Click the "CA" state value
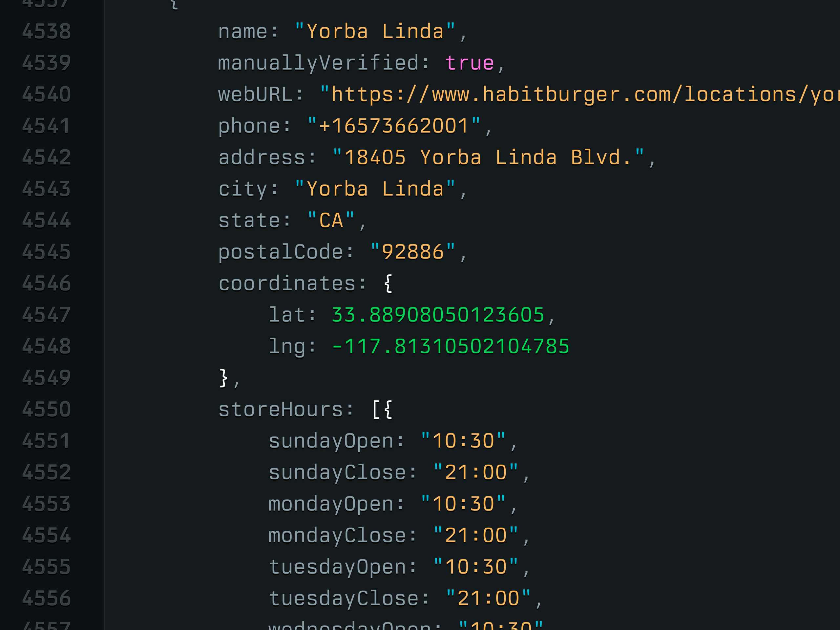Screen dimensions: 840x630 tap(331, 220)
